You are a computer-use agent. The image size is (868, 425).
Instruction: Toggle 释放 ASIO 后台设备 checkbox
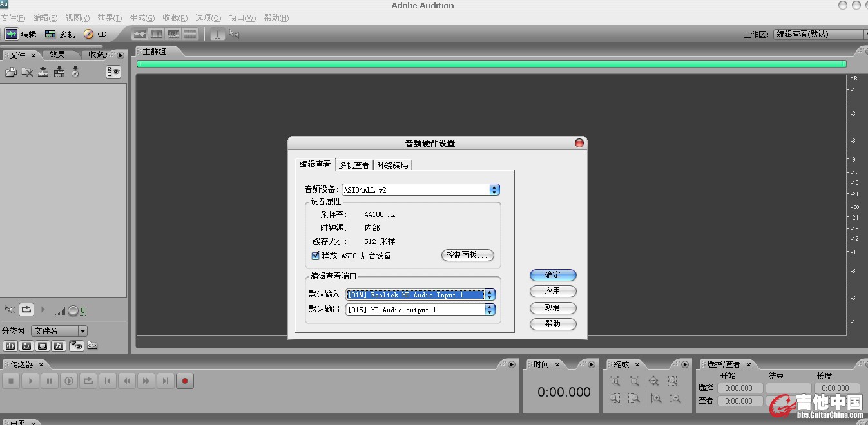click(x=315, y=256)
